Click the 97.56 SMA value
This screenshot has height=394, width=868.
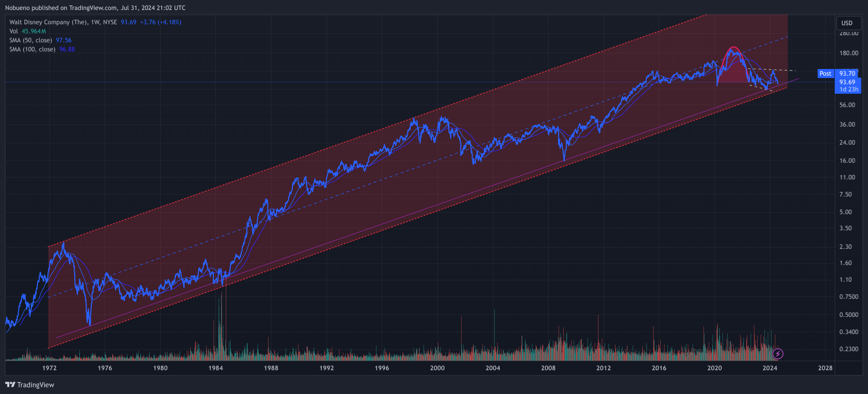point(64,40)
